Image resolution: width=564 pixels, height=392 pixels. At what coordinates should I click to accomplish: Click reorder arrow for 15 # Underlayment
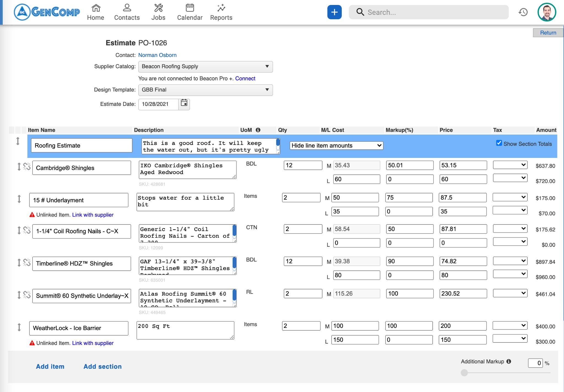(19, 199)
